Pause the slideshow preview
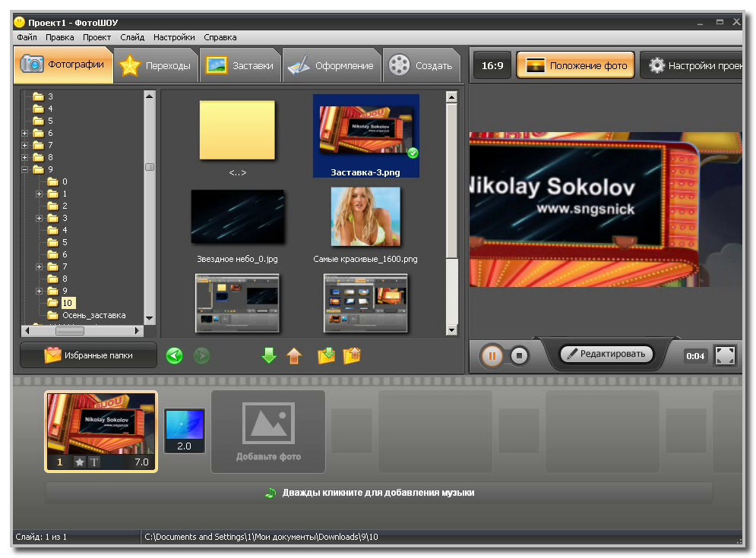 pyautogui.click(x=492, y=355)
